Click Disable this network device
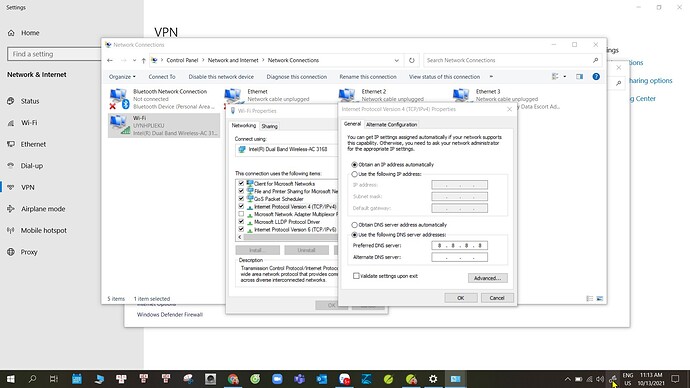This screenshot has width=690, height=388. coord(221,77)
